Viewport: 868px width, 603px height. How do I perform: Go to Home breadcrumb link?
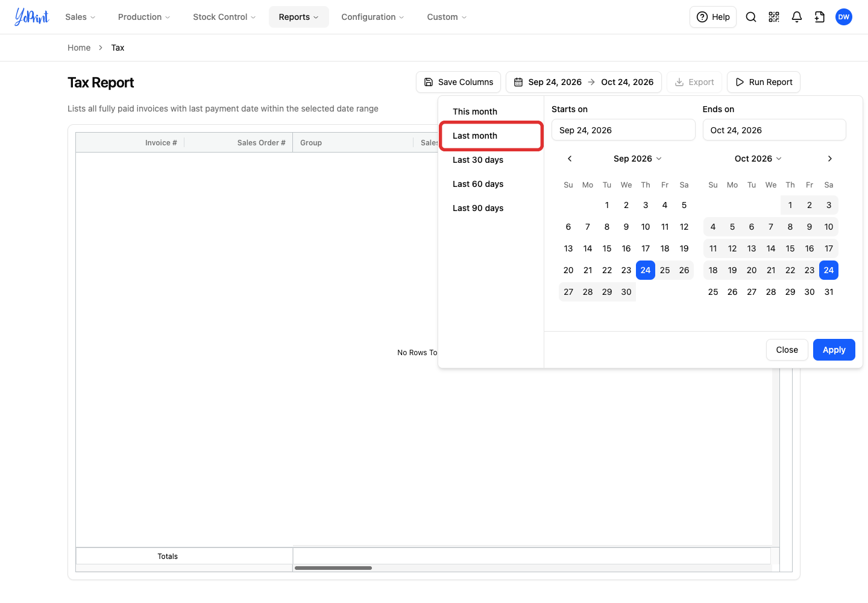[x=79, y=48]
